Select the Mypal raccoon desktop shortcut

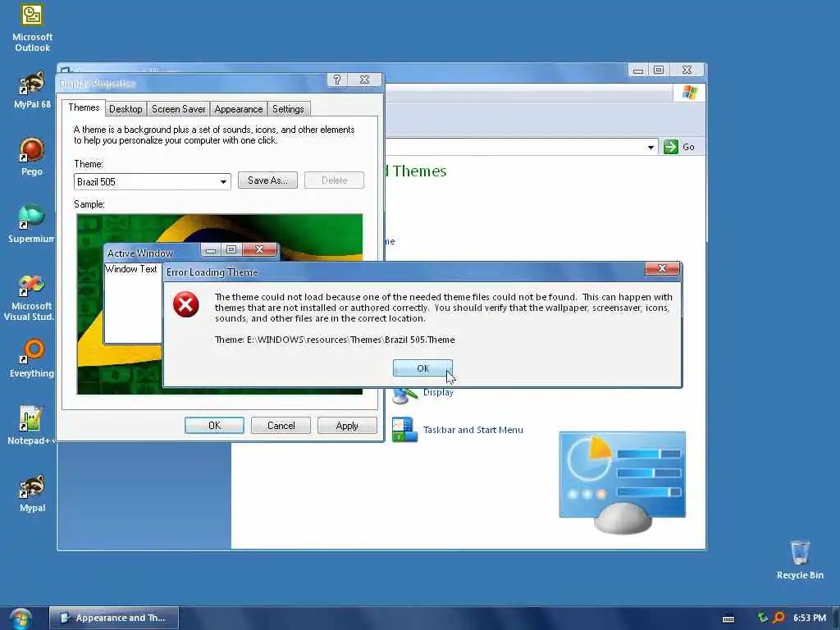[x=32, y=493]
